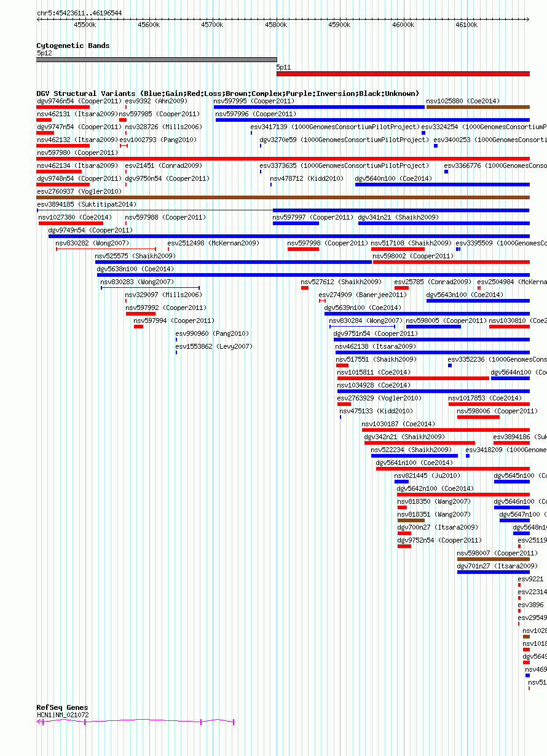Open variant label esv3373635
The width and height of the screenshot is (547, 756).
pos(278,165)
